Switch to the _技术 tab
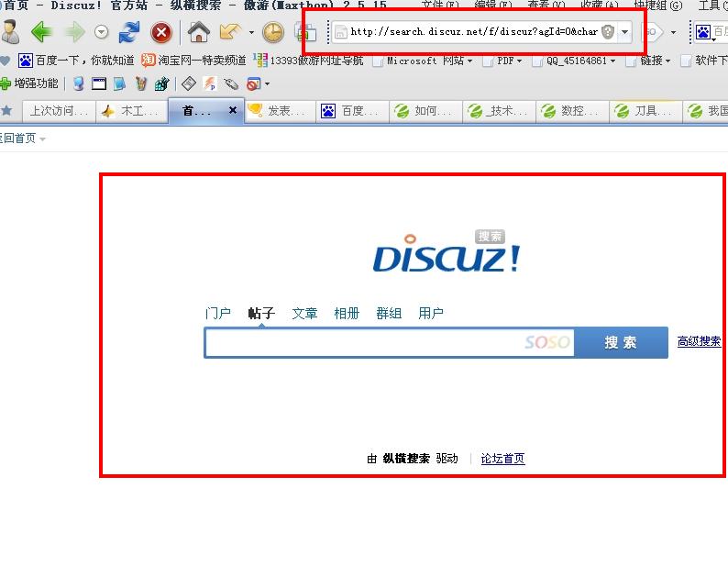This screenshot has height=577, width=728. pos(500,111)
